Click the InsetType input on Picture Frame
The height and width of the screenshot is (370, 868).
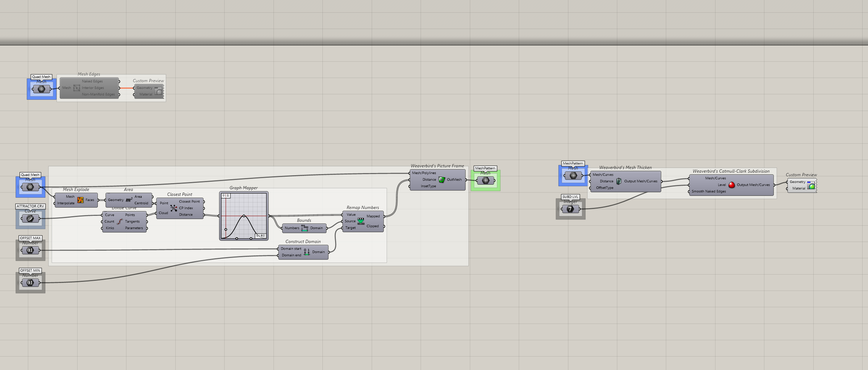click(x=428, y=186)
